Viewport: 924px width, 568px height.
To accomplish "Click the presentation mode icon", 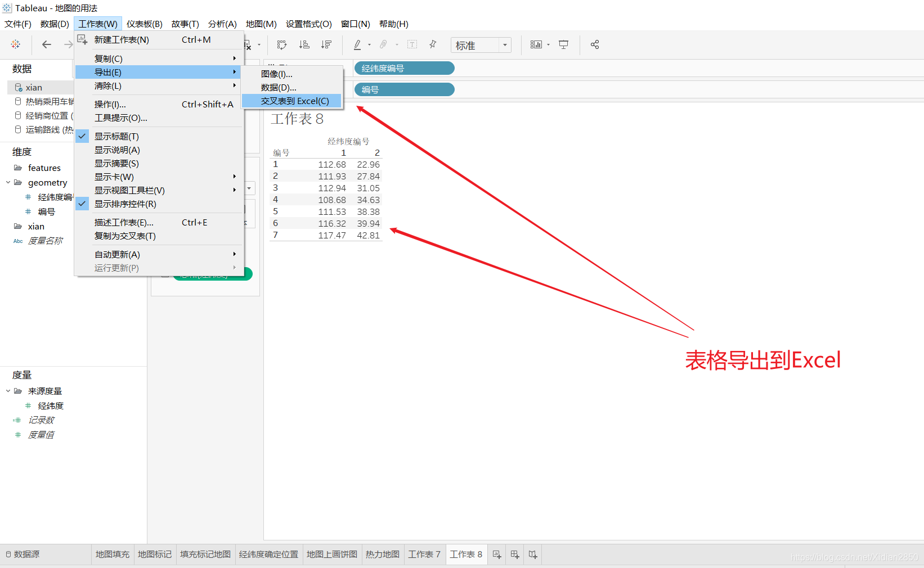I will pos(563,44).
